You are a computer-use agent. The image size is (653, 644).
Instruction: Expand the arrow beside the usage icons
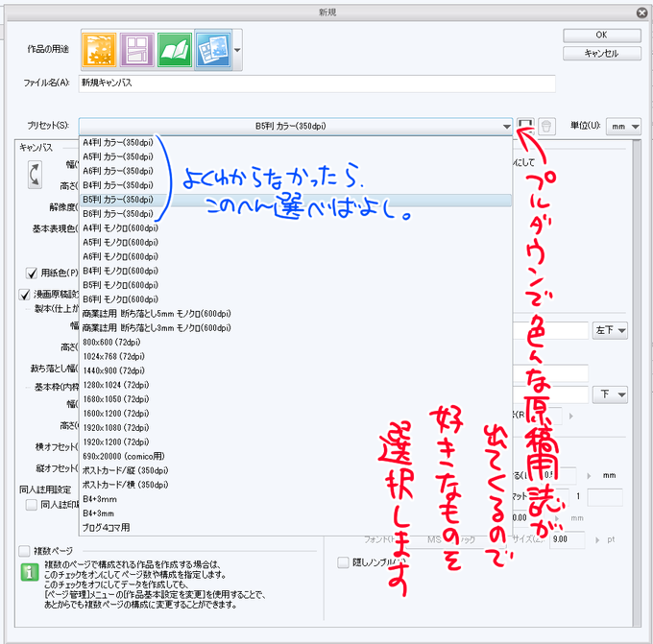[x=237, y=50]
